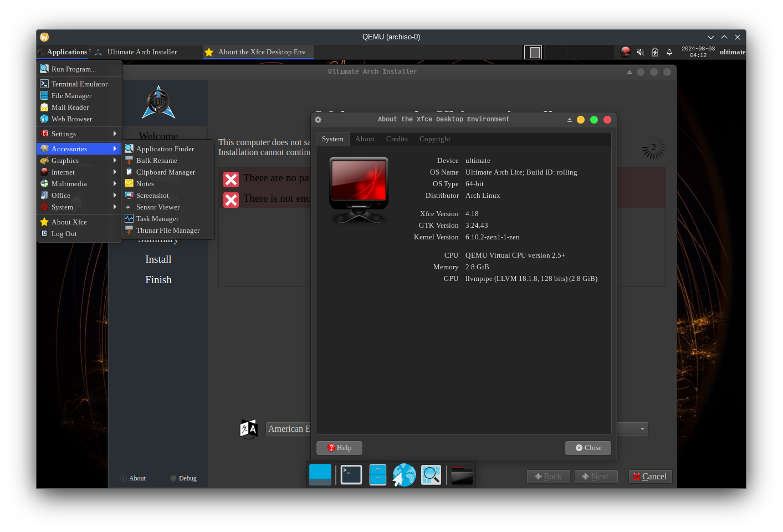Click Close button in About Xfce dialog

coord(588,448)
